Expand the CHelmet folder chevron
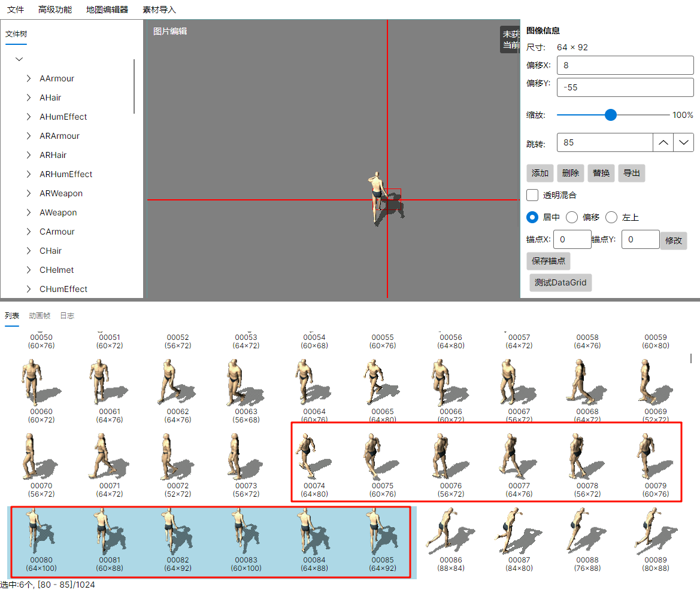Screen dimensions: 700x590 [29, 270]
